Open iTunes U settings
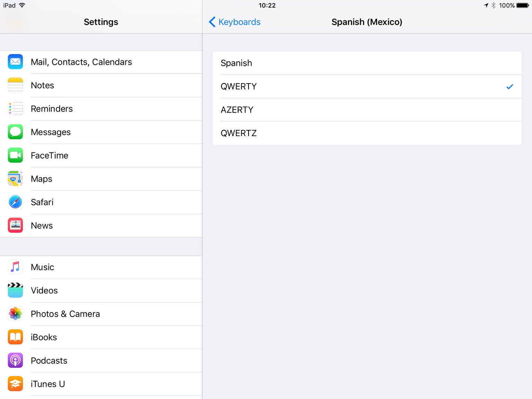This screenshot has height=399, width=532. [101, 384]
